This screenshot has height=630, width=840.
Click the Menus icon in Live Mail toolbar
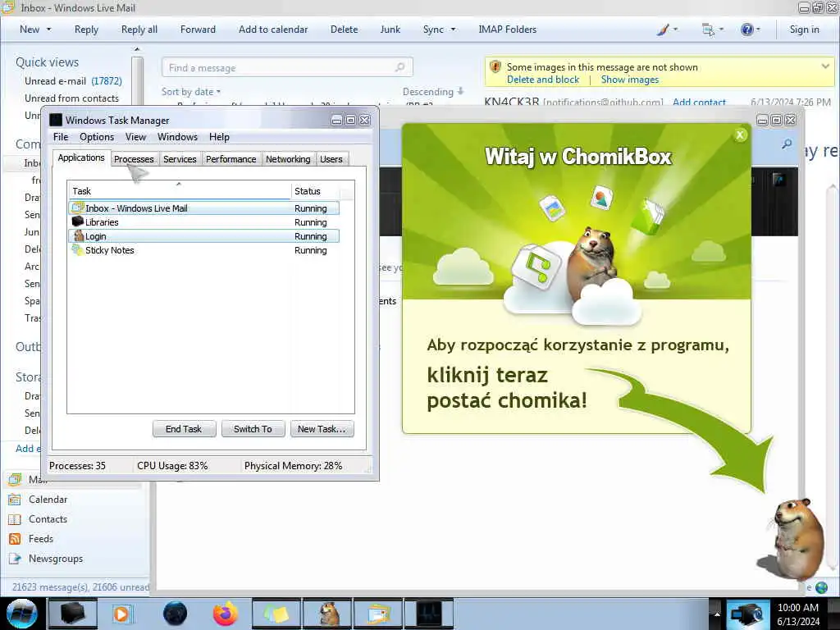coord(708,30)
